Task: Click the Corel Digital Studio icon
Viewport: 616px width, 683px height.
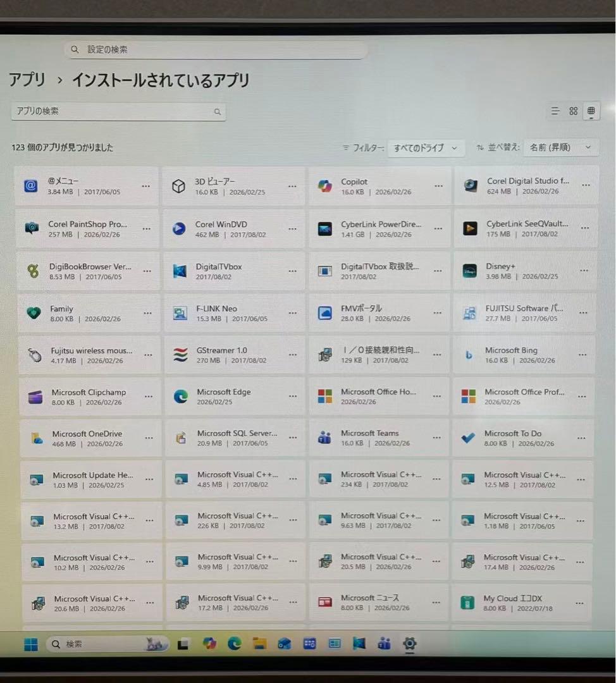Action: (x=471, y=185)
